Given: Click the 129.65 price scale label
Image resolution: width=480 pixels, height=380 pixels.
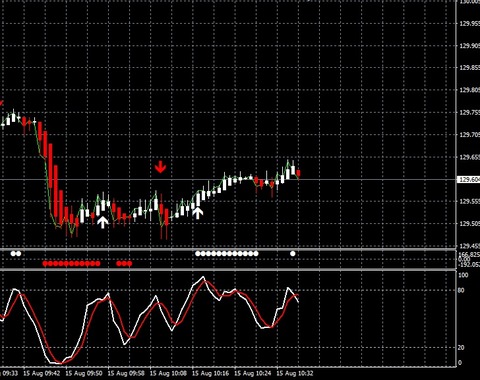Looking at the screenshot, I should (470, 157).
